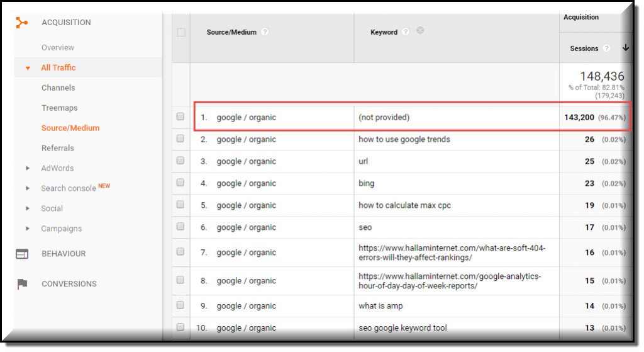Click the total sessions value 148,436

pyautogui.click(x=602, y=76)
